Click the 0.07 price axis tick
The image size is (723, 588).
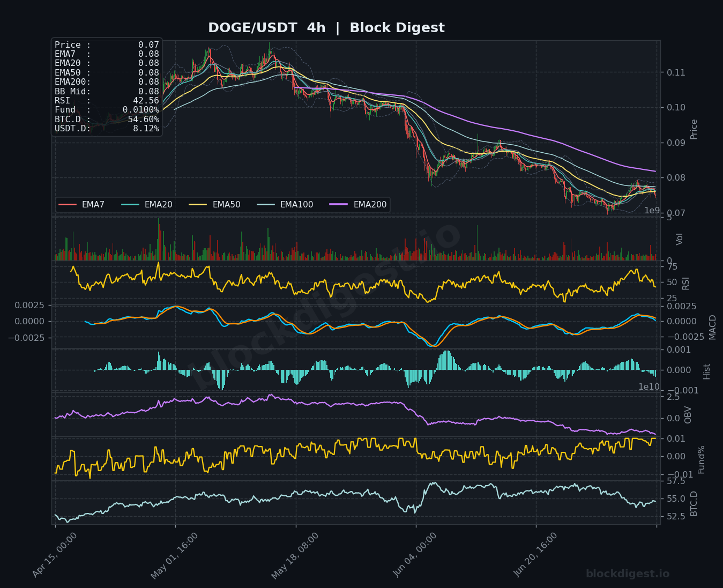point(676,213)
